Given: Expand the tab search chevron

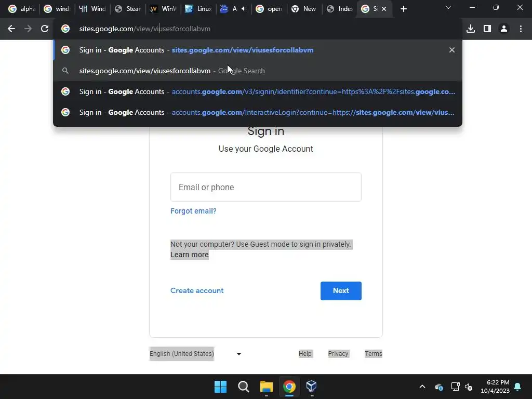Looking at the screenshot, I should [x=448, y=7].
